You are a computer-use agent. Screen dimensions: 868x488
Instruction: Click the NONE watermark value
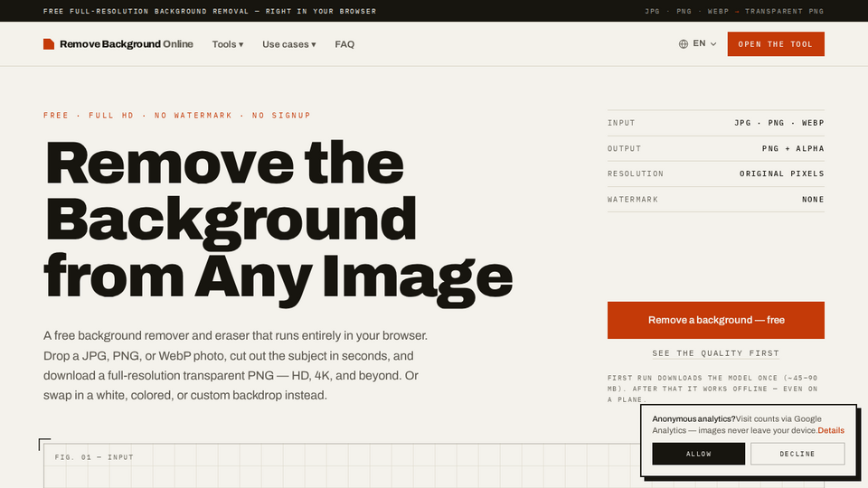tap(813, 199)
